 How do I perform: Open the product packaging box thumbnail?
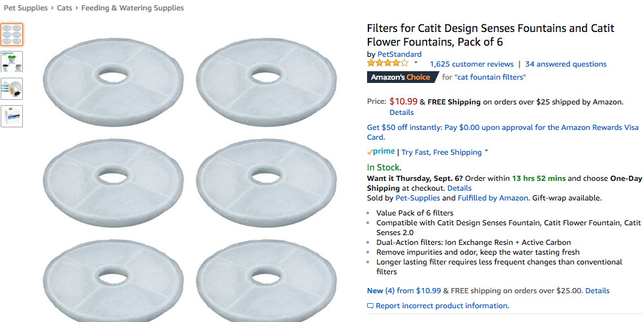coord(12,116)
